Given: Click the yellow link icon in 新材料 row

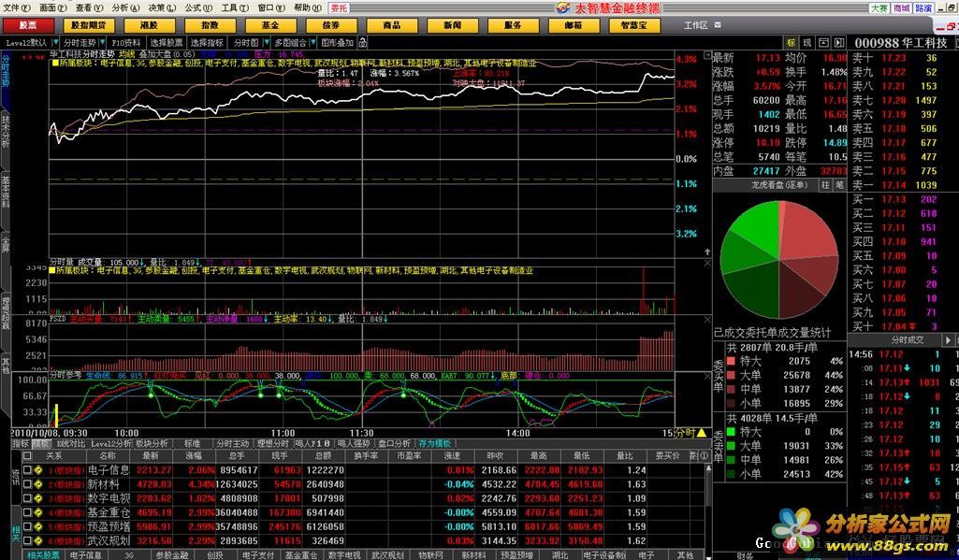Looking at the screenshot, I should [38, 484].
